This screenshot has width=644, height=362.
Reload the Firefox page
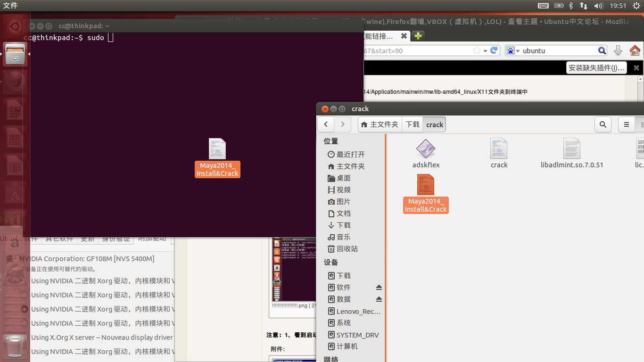[494, 50]
